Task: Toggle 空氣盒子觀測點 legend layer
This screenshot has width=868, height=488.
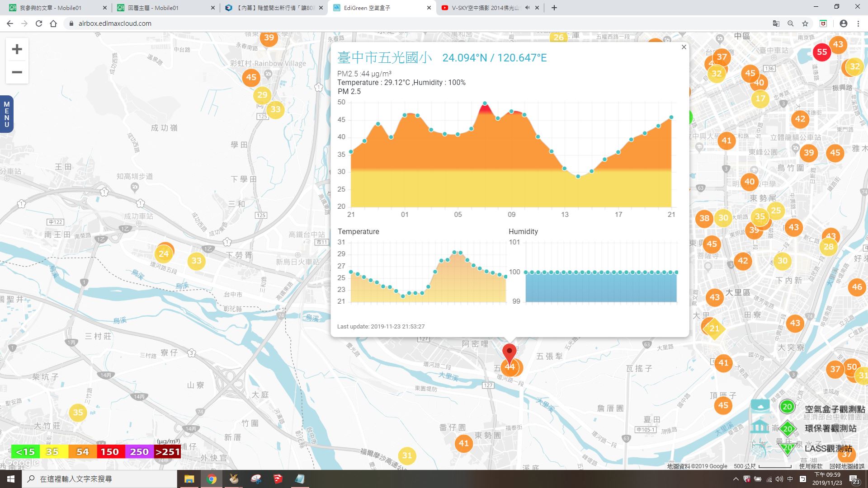Action: (x=835, y=409)
